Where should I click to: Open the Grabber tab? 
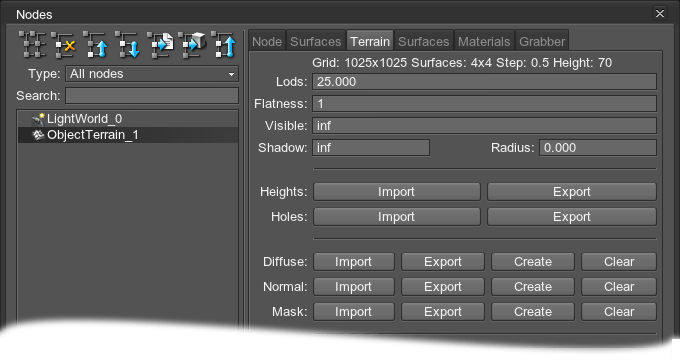(542, 41)
